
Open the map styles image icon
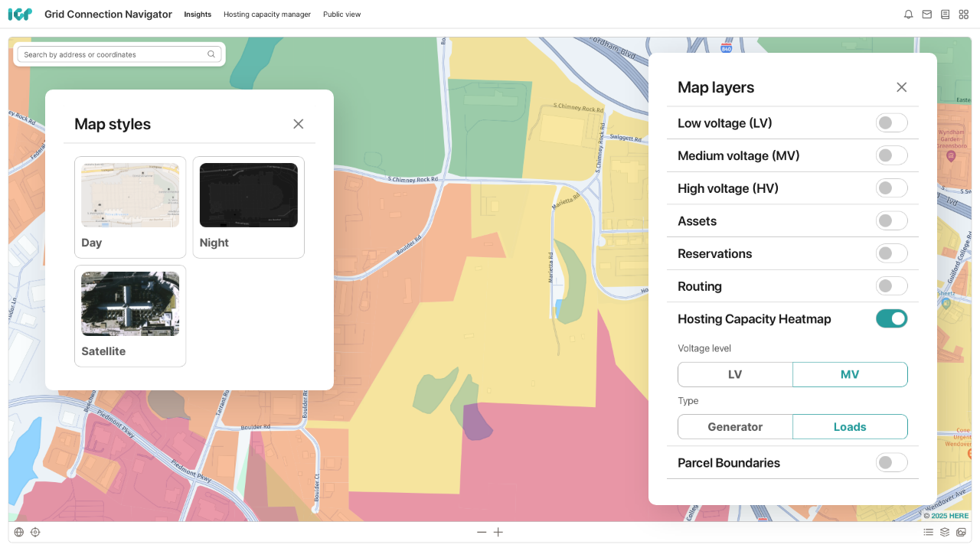962,532
